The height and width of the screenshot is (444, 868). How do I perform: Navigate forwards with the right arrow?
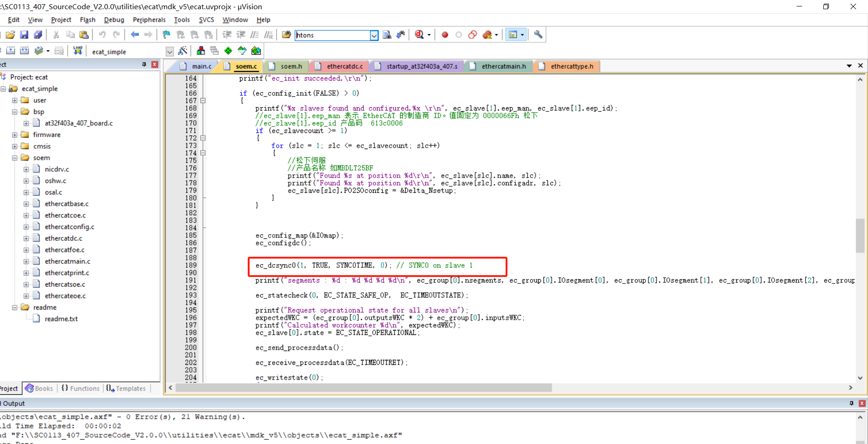[x=148, y=35]
